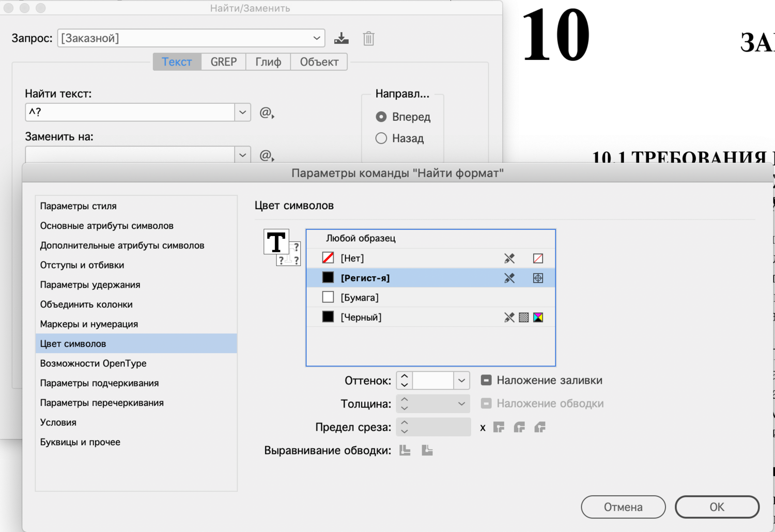Viewport: 775px width, 532px height.
Task: Click the Толщина stepper arrows
Action: (405, 404)
